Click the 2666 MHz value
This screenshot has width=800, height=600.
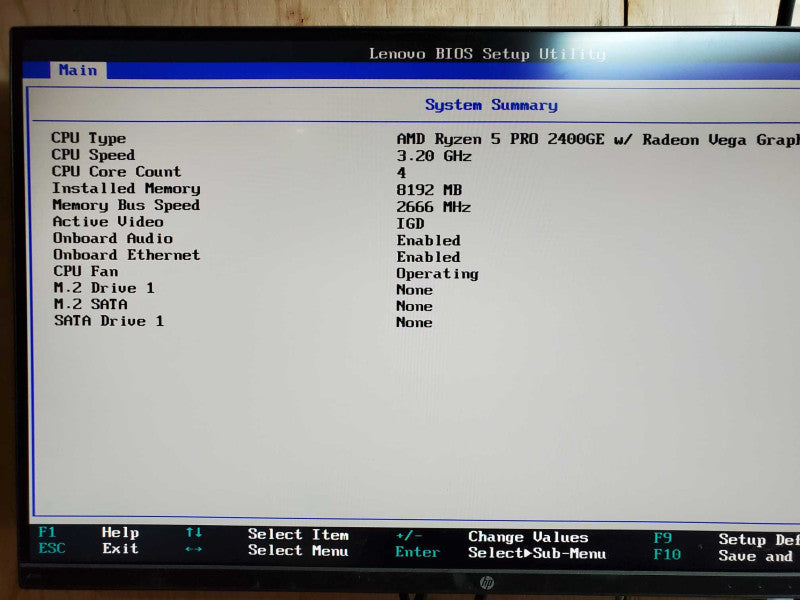point(434,207)
